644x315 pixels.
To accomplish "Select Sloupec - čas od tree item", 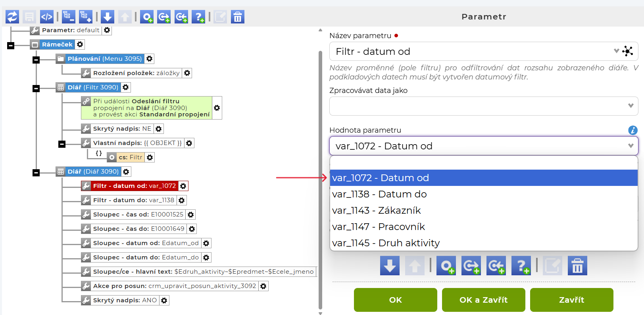I will [x=138, y=215].
